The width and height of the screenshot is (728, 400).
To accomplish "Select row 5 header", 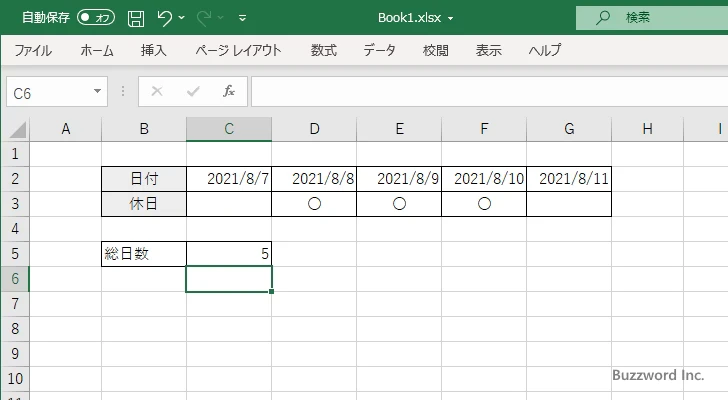I will point(15,254).
